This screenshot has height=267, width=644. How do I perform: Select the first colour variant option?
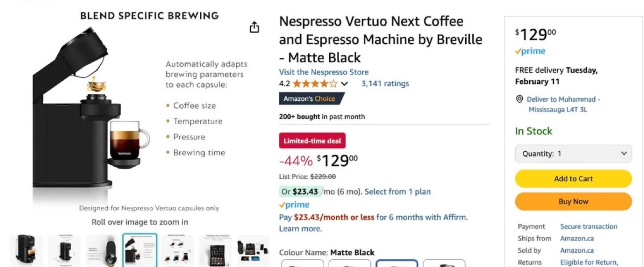point(303,264)
